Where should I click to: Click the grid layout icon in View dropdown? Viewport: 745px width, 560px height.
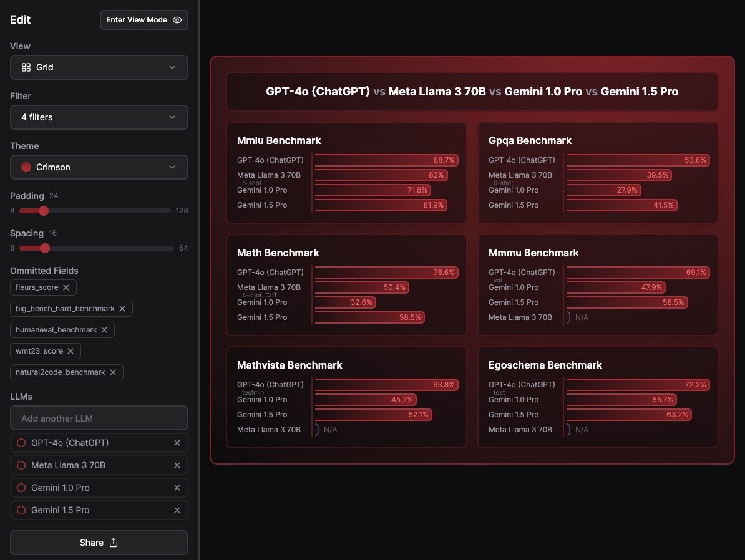[x=26, y=67]
